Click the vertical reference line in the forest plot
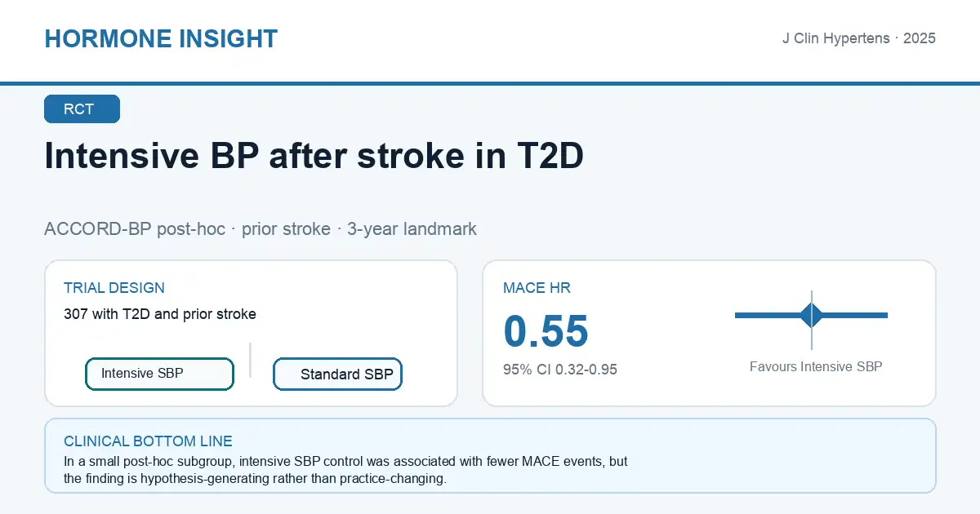This screenshot has height=514, width=980. click(812, 320)
